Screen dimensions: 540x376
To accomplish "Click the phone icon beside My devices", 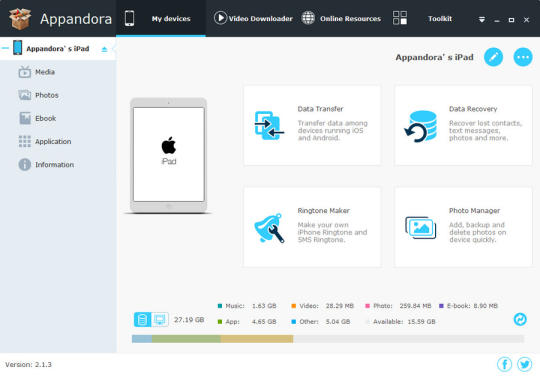I will click(x=129, y=18).
